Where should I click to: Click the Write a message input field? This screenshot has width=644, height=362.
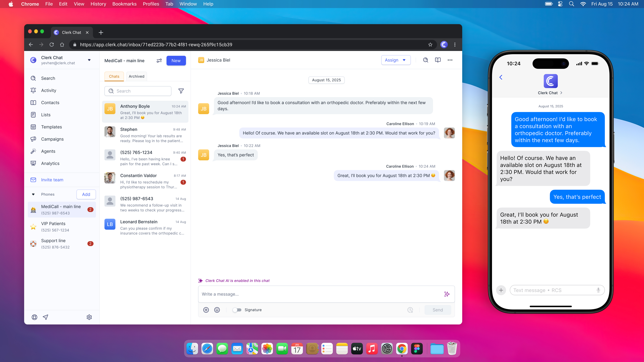coord(320,294)
